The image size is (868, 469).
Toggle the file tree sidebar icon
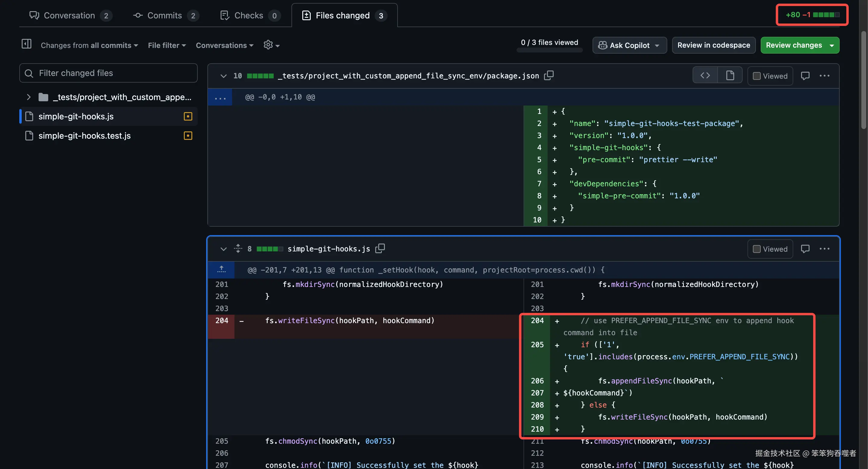[26, 44]
